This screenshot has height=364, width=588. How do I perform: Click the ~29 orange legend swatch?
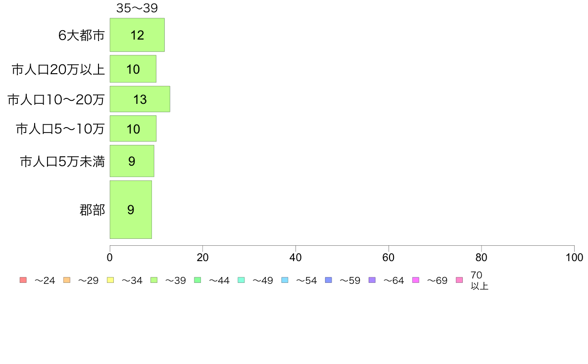click(67, 280)
